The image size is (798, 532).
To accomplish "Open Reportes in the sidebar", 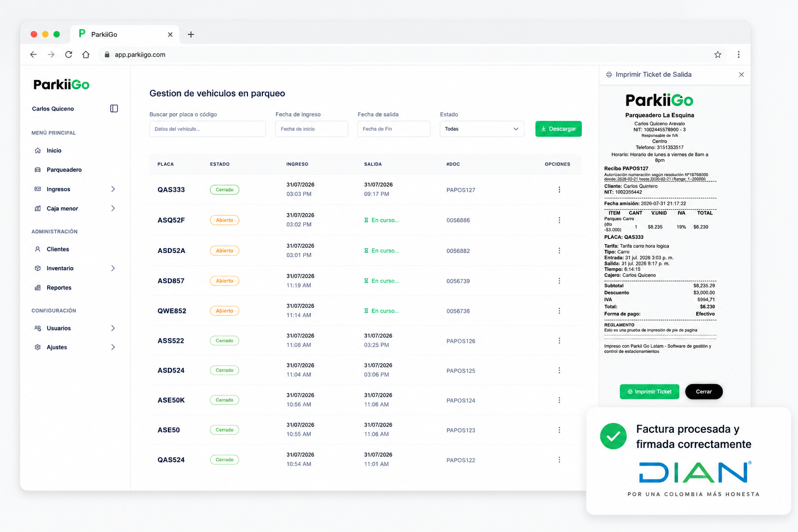I will click(x=59, y=288).
